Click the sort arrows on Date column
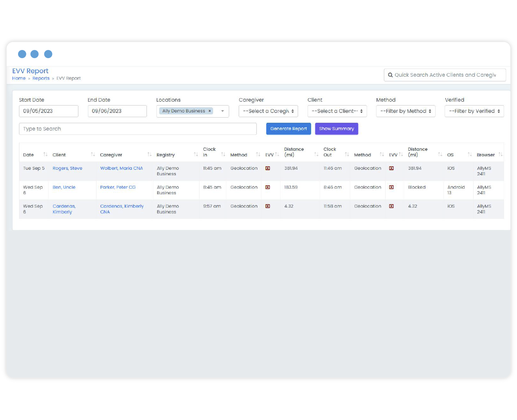Image resolution: width=517 pixels, height=420 pixels. click(45, 155)
